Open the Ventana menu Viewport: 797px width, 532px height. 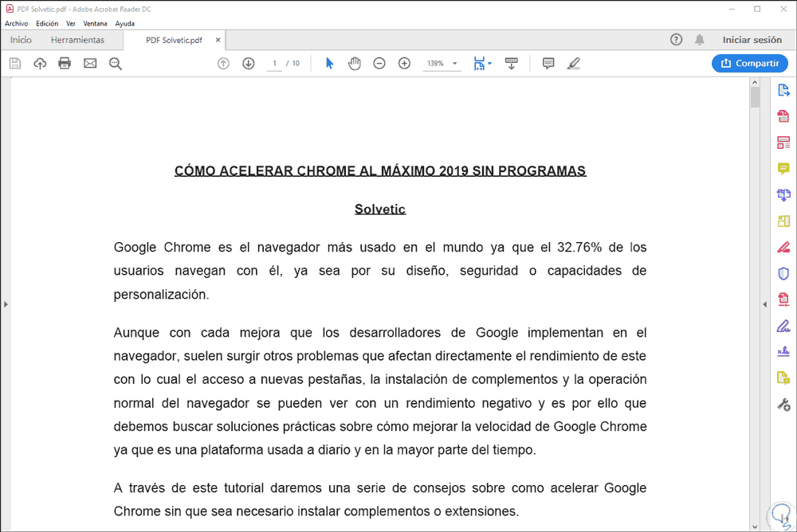tap(95, 23)
